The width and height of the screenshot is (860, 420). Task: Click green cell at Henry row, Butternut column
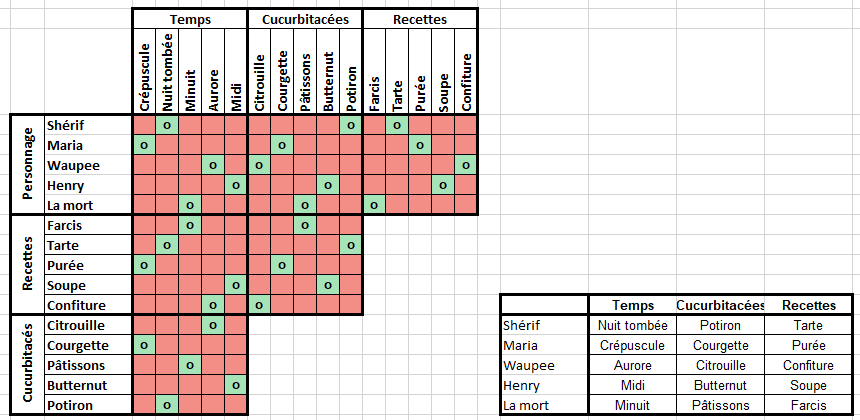coord(327,185)
